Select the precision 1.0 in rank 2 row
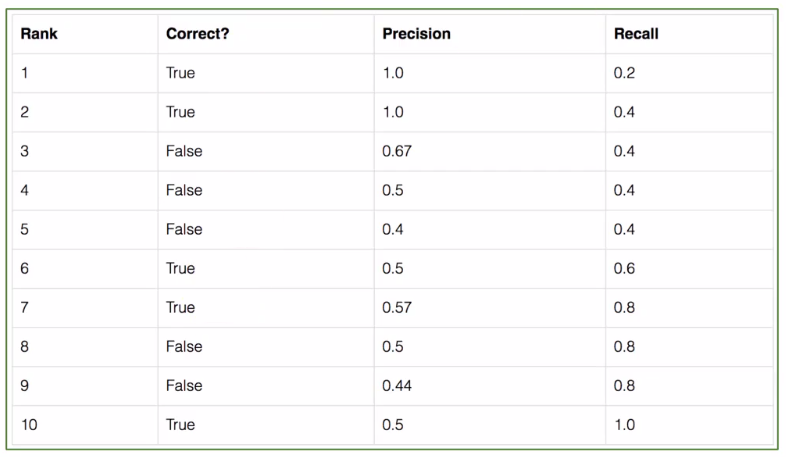 point(393,112)
